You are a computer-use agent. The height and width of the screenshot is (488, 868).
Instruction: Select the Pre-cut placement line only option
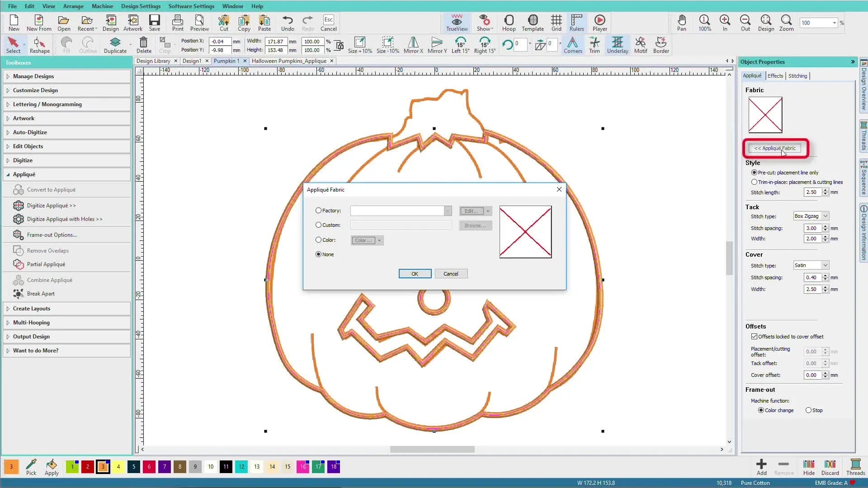coord(755,172)
